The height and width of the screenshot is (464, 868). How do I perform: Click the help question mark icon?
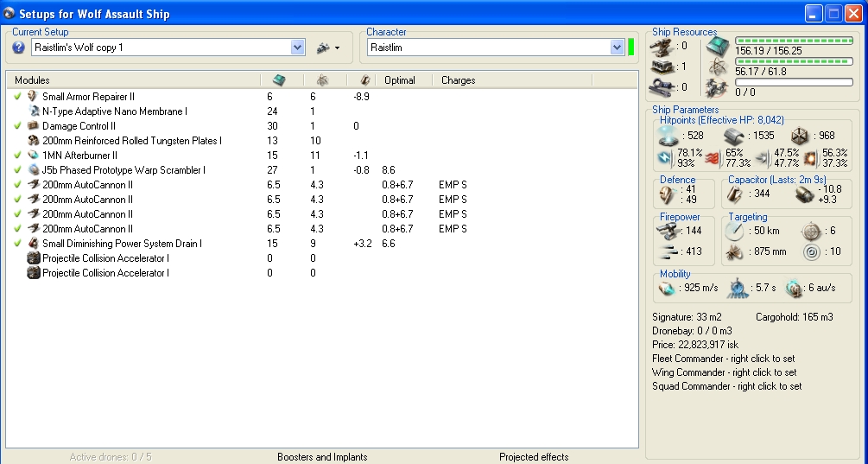19,48
